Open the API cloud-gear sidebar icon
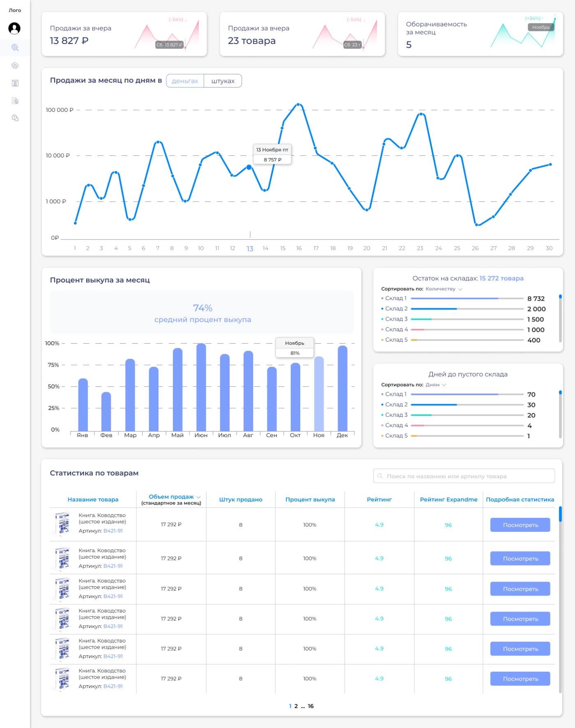 (15, 65)
